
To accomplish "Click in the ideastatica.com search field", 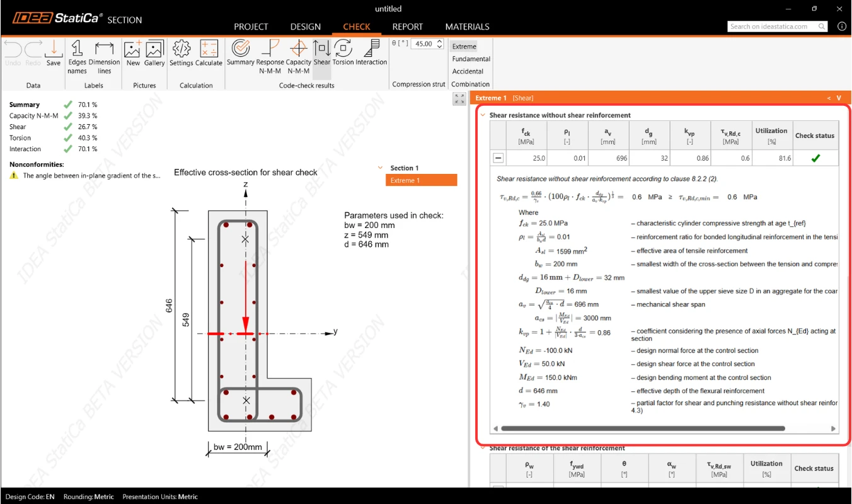I will pos(773,26).
